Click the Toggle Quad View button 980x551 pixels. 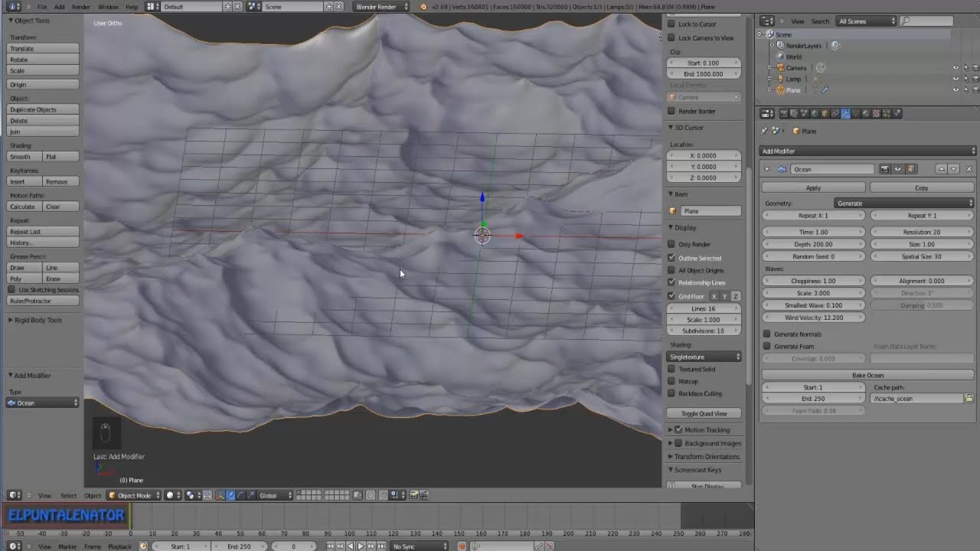(x=704, y=413)
